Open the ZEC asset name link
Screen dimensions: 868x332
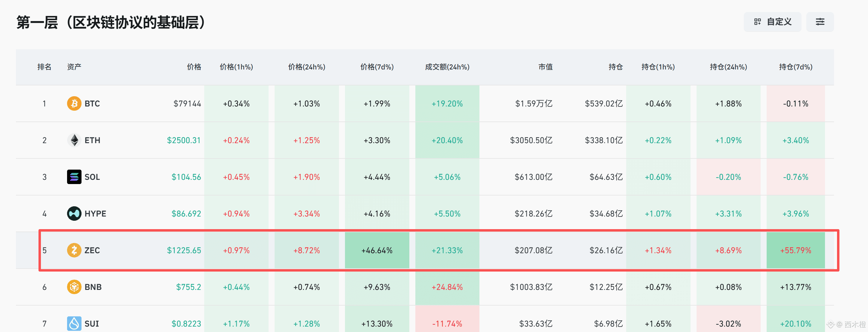click(92, 251)
